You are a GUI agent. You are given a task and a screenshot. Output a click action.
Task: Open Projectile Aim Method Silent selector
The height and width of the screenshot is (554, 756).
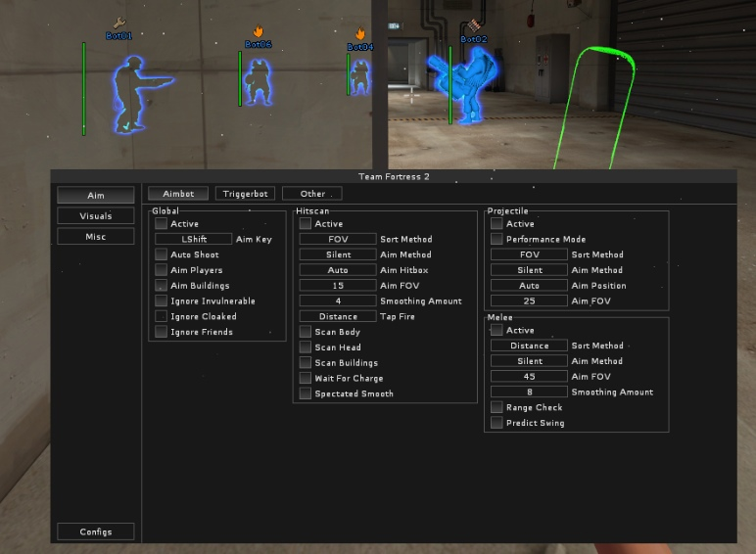tap(529, 270)
